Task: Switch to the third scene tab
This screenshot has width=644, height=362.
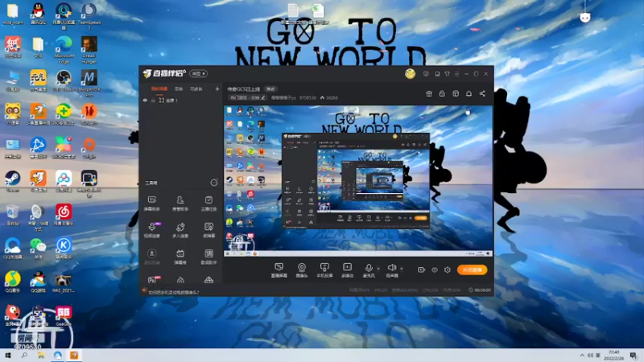Action: pos(196,88)
